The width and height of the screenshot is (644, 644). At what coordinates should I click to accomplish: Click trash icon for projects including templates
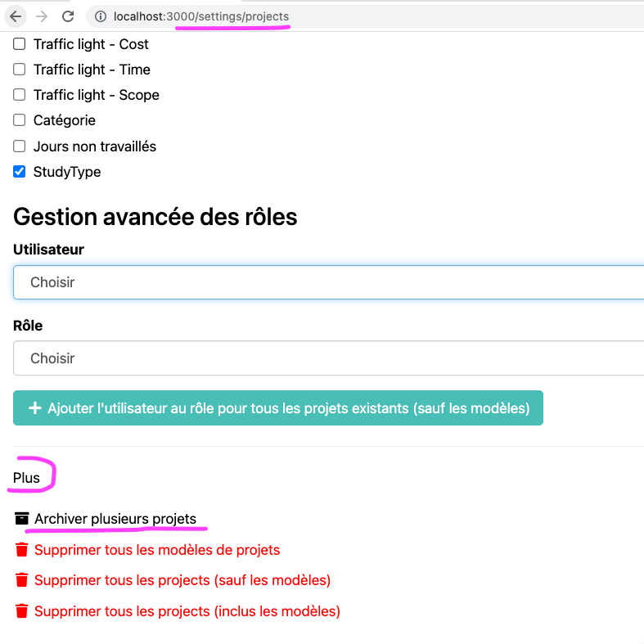22,611
